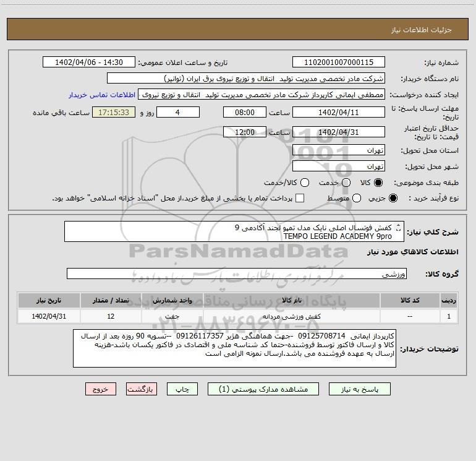Click the quantity cell 12
Viewport: 476px width, 461px height.
111,316
